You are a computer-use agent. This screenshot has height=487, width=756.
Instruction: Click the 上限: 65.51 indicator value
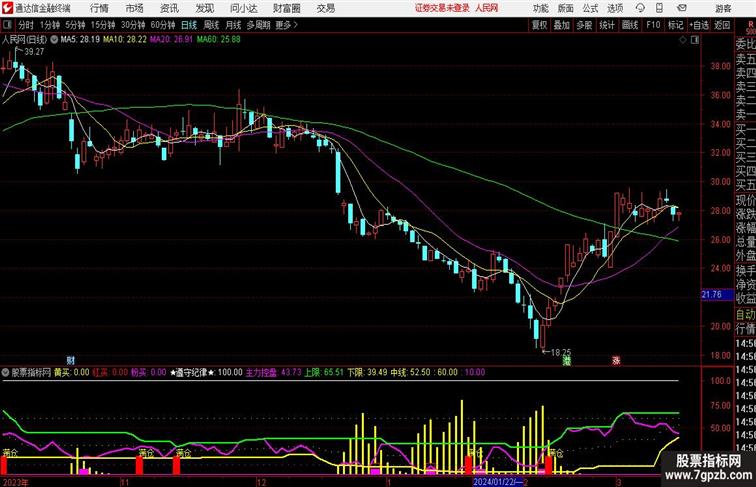coord(324,372)
